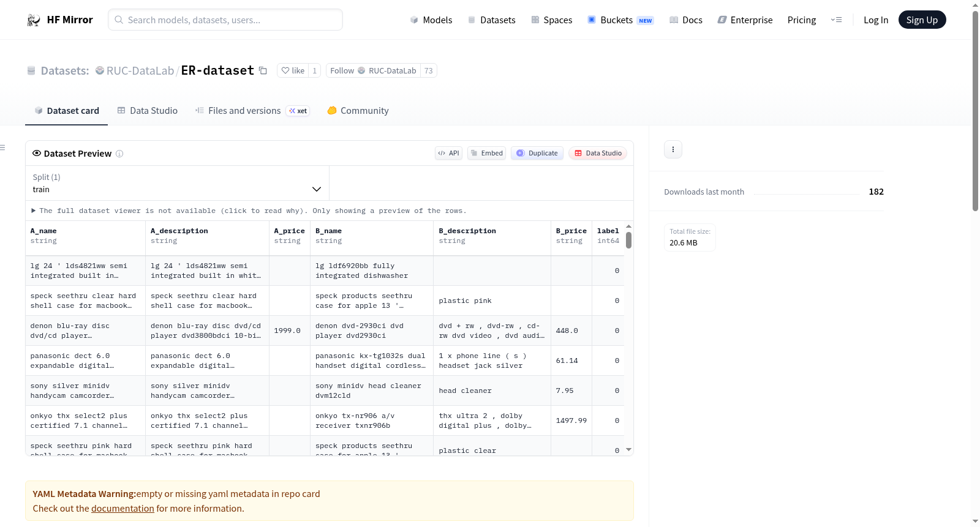Copy dataset name with the copy icon
The height and width of the screenshot is (527, 980).
tap(263, 70)
